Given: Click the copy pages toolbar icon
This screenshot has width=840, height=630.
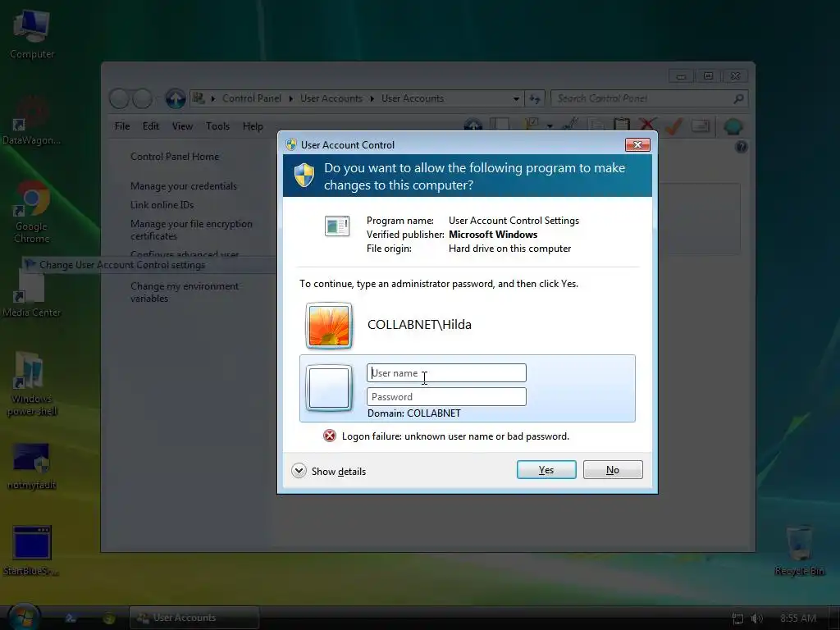Looking at the screenshot, I should coord(596,126).
